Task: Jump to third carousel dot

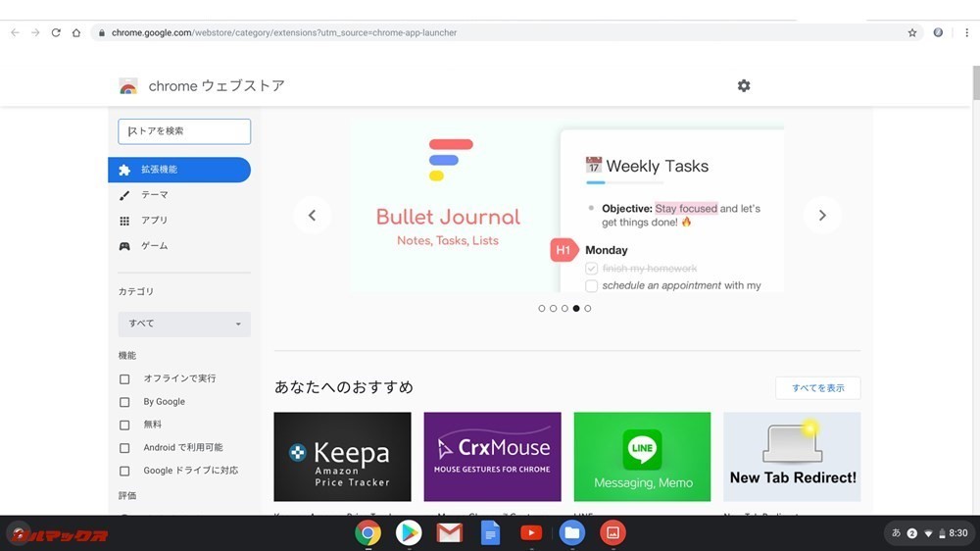Action: point(564,308)
